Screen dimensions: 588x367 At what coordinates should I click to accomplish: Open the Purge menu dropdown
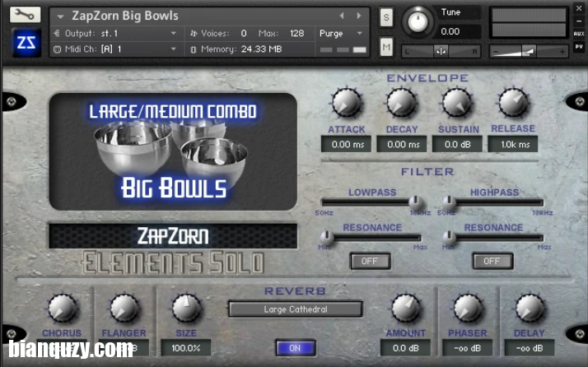[341, 34]
